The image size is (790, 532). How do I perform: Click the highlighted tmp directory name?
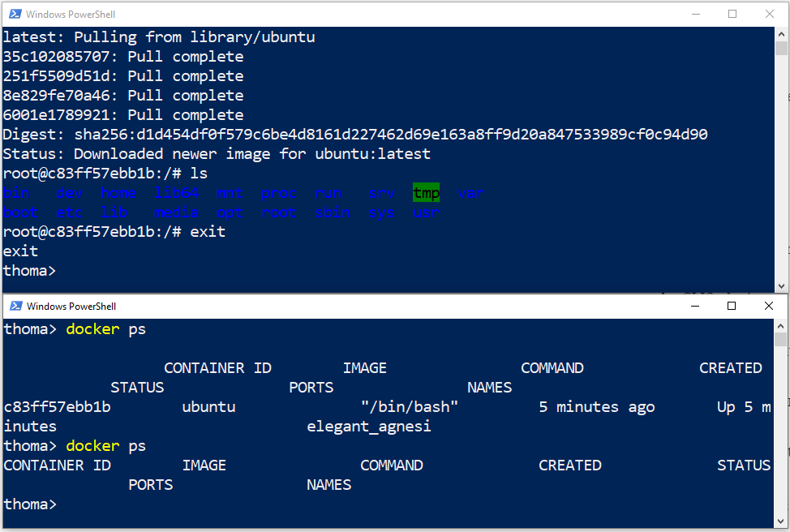[x=426, y=193]
